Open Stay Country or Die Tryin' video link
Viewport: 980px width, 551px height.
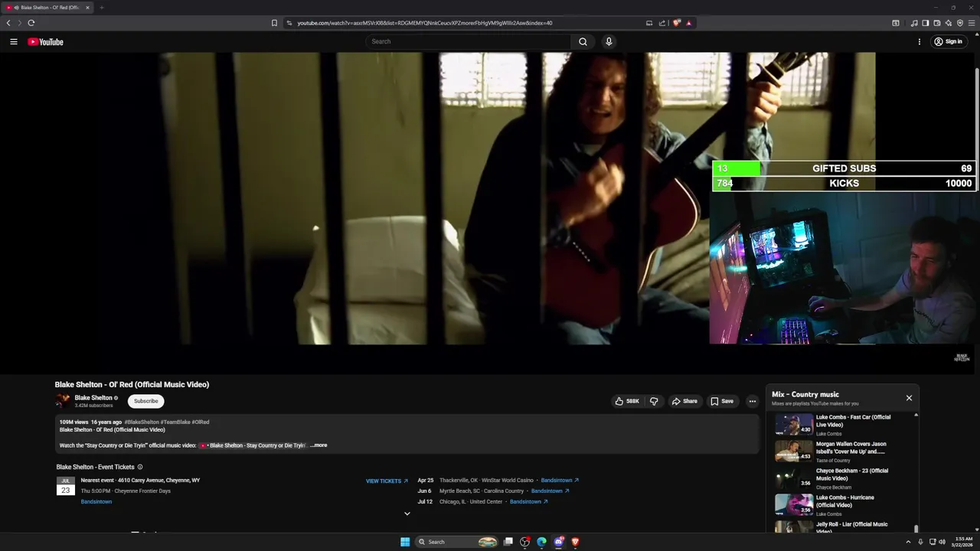[253, 445]
